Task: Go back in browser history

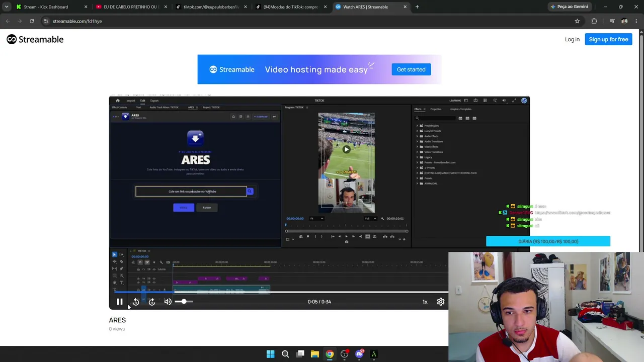Action: point(8,21)
